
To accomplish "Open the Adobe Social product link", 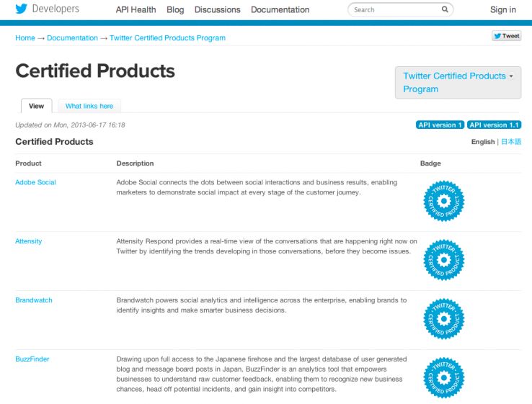I will point(35,182).
